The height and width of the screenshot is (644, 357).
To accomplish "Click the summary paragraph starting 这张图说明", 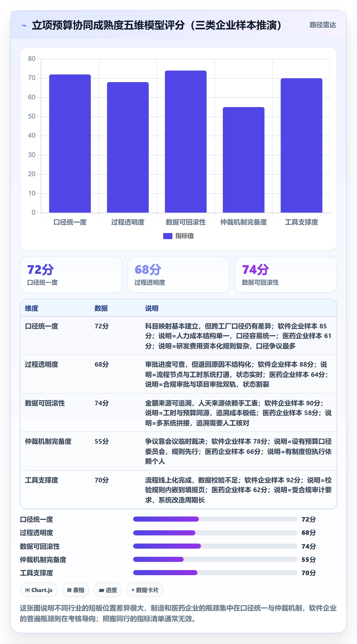I will tap(178, 613).
